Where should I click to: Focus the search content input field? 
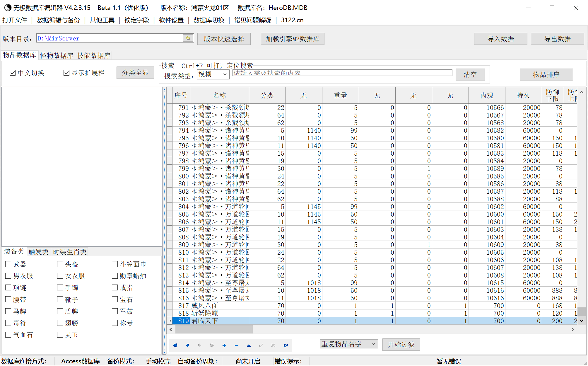pyautogui.click(x=342, y=73)
